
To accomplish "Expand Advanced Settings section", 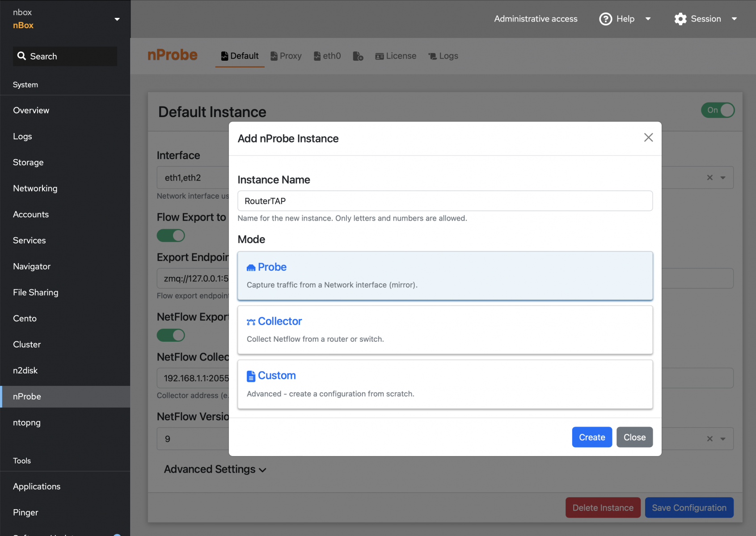I will [215, 469].
